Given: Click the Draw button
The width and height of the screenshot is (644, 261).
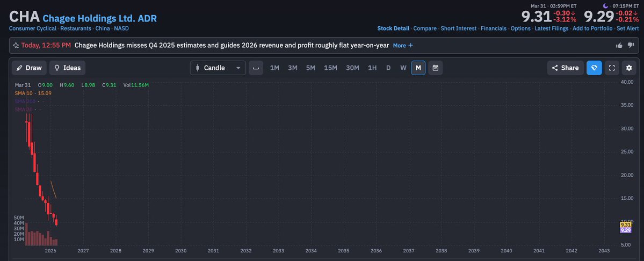Looking at the screenshot, I should coord(29,68).
